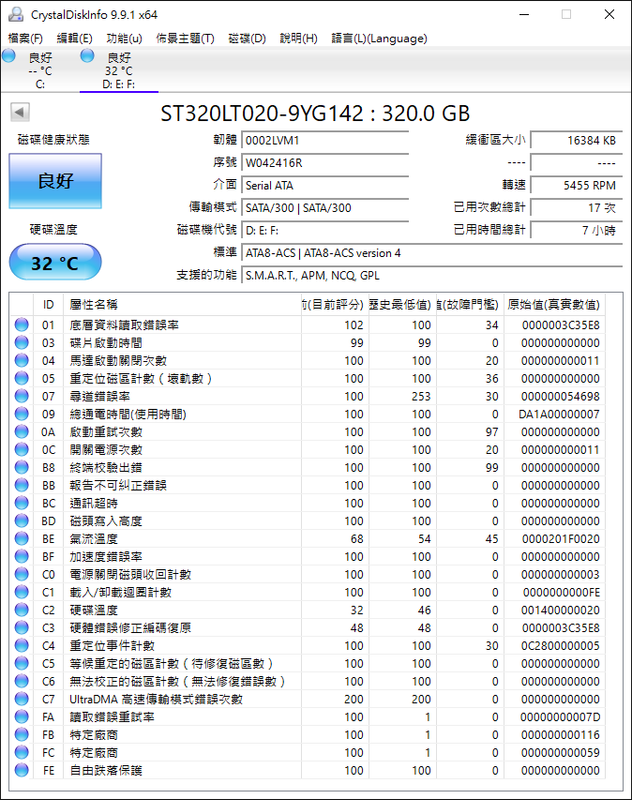Open the 檔案(F) menu
632x800 pixels.
(25, 38)
